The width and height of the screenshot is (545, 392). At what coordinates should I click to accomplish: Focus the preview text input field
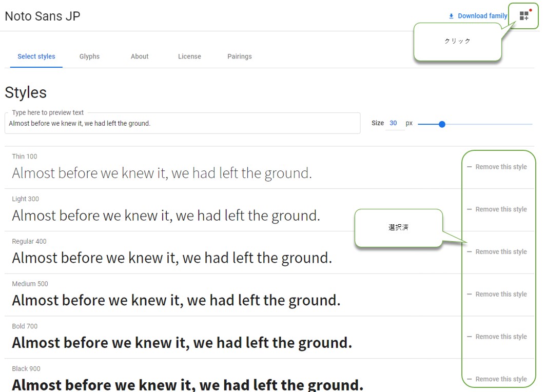pyautogui.click(x=183, y=123)
